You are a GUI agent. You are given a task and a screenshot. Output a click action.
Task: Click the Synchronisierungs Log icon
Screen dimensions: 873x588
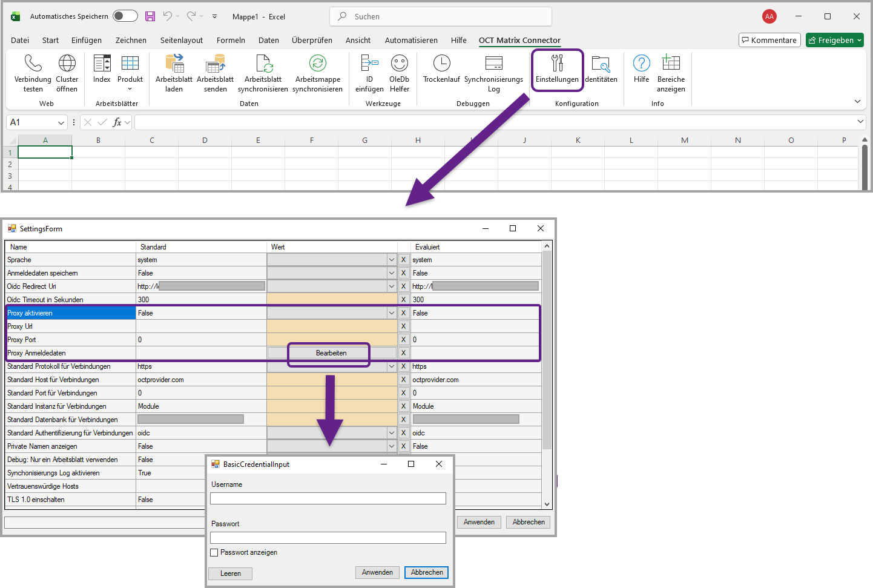[493, 64]
